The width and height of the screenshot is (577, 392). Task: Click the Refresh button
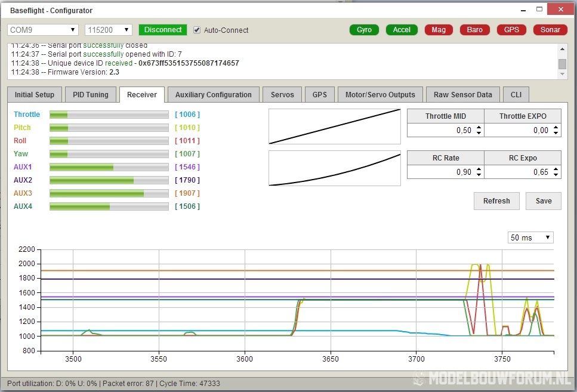(x=496, y=201)
